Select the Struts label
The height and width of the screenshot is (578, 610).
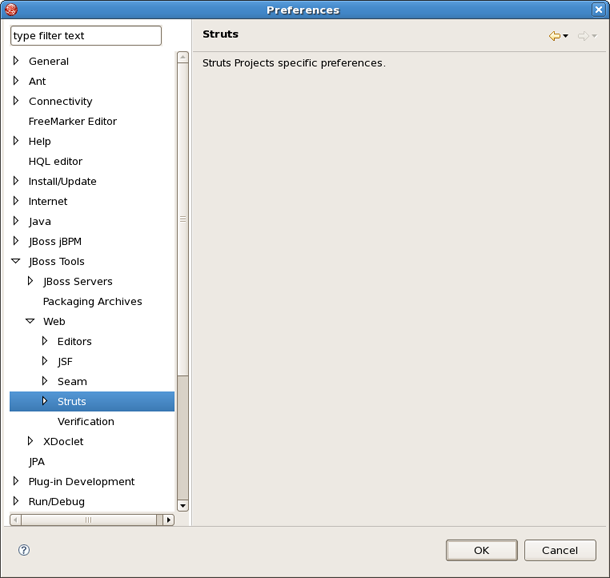[x=72, y=402]
